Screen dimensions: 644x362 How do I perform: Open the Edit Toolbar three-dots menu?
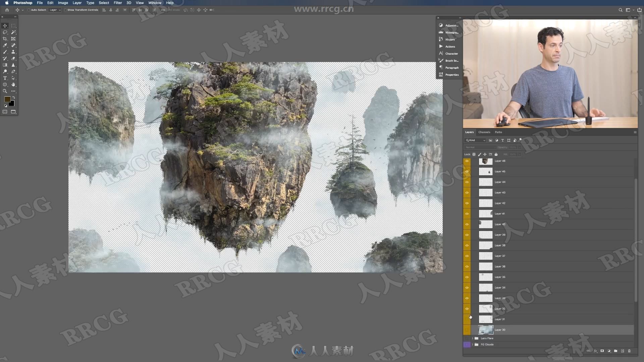tap(13, 91)
